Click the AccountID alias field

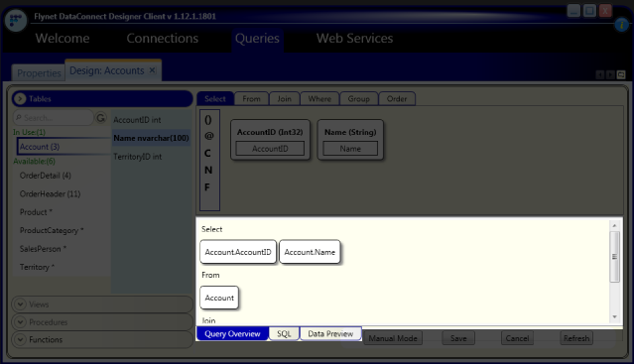[270, 149]
